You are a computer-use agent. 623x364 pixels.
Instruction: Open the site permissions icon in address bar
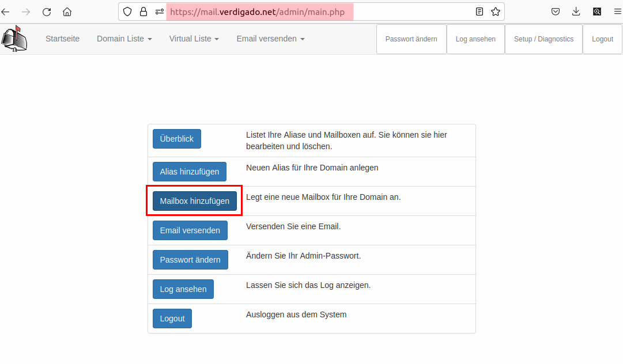[160, 12]
